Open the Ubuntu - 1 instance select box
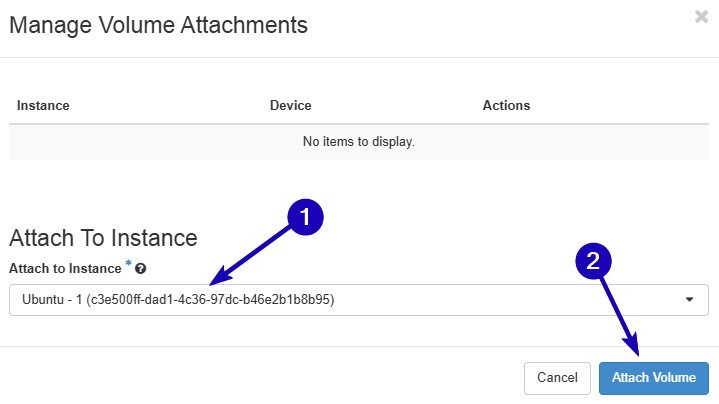 (359, 300)
